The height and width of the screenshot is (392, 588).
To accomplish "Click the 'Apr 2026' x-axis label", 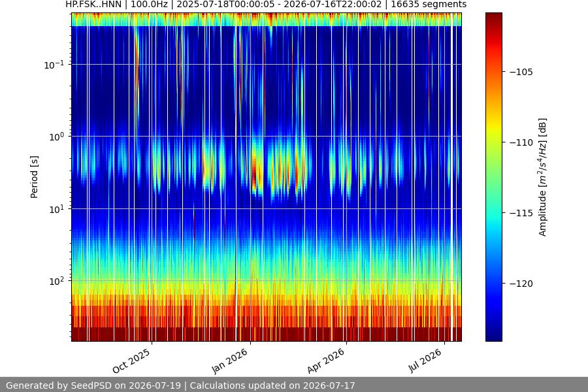I will 325,361.
